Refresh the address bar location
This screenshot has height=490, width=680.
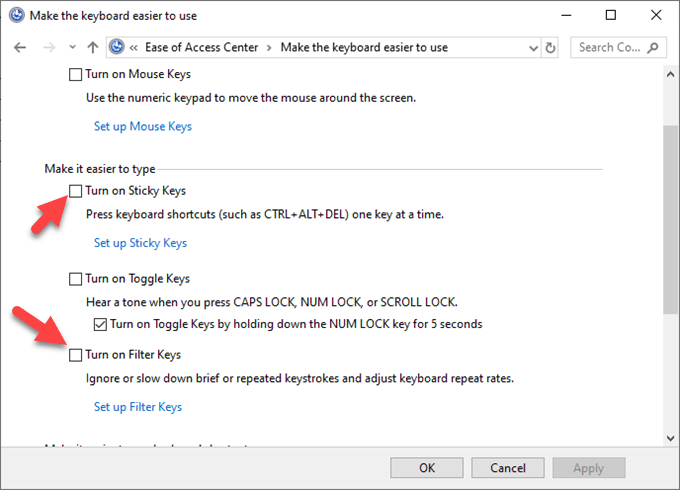(550, 47)
